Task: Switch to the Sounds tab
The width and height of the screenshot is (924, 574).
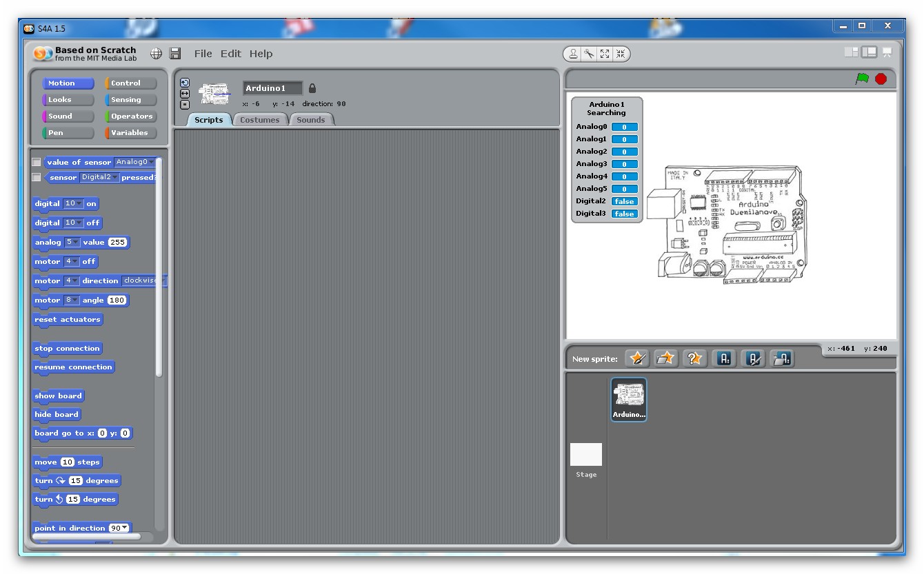Action: 311,120
